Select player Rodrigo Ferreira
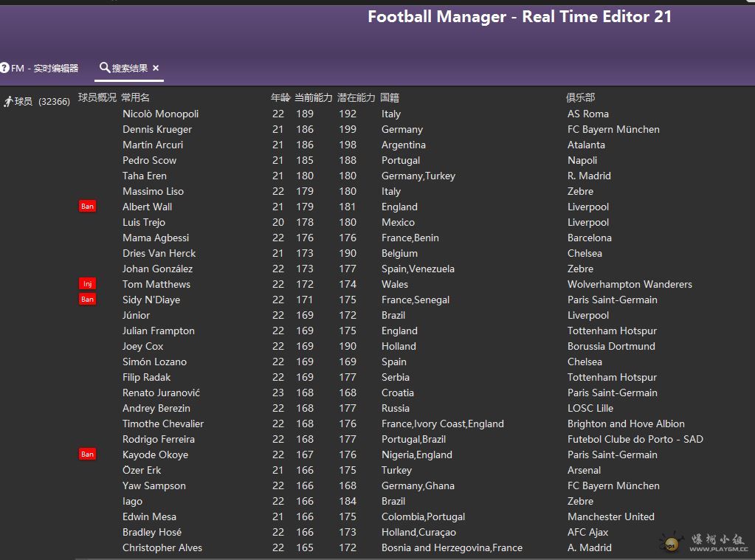 159,439
